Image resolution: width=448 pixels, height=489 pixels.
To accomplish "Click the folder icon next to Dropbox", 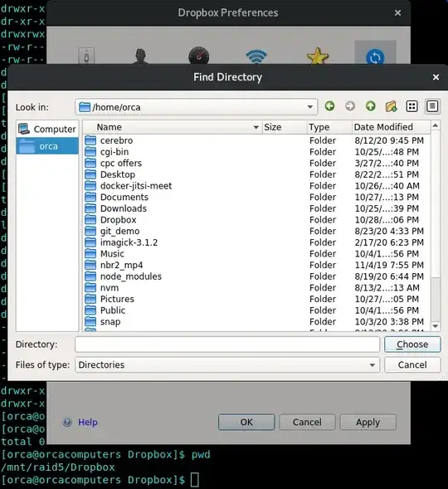I will pos(90,220).
